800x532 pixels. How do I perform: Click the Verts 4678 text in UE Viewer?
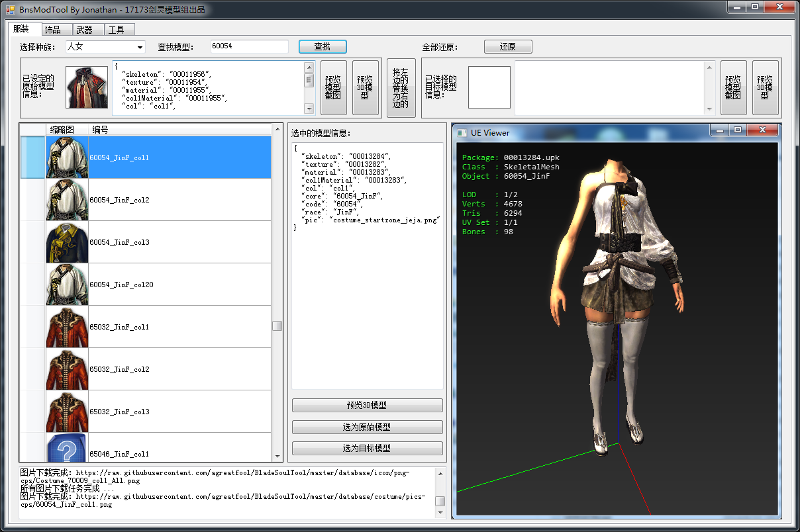tap(492, 204)
